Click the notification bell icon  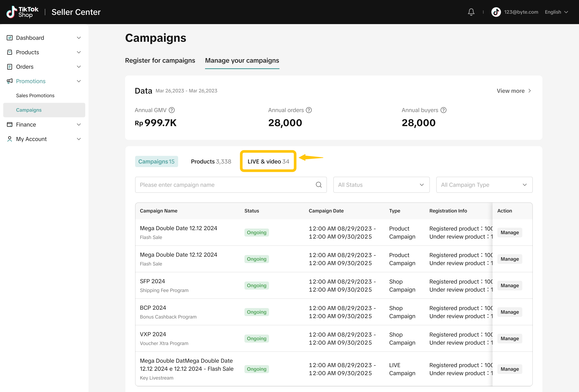[x=471, y=12]
